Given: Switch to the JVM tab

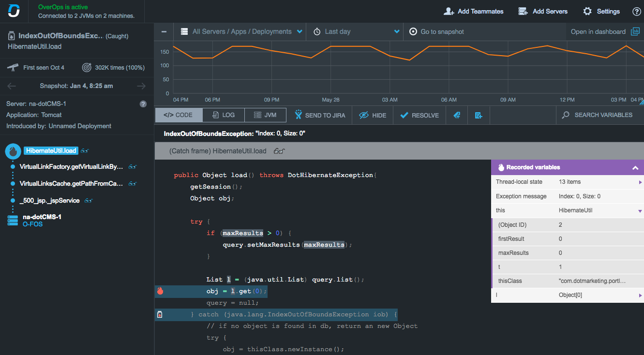Looking at the screenshot, I should (265, 115).
